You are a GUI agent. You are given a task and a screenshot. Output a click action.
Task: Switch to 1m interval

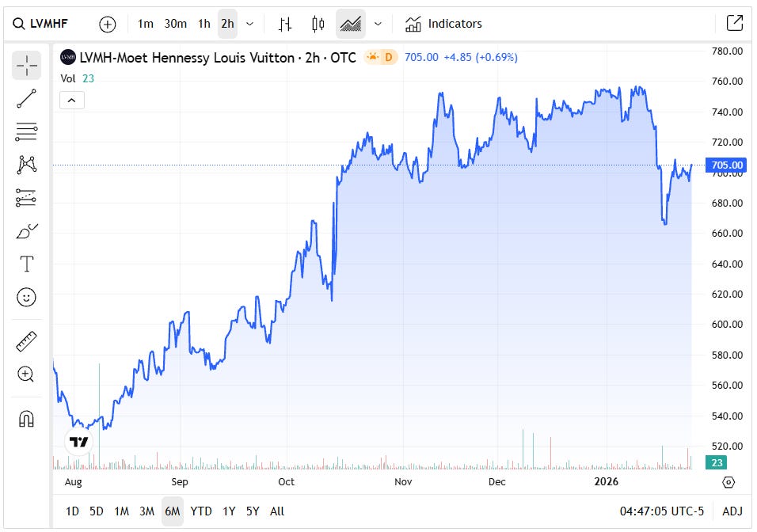pos(146,24)
